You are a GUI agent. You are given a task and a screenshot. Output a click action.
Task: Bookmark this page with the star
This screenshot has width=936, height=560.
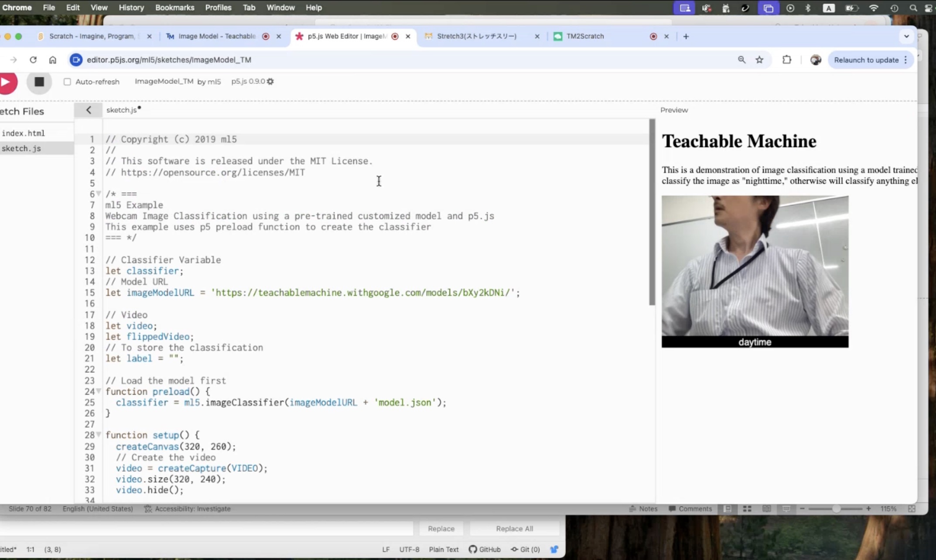[759, 60]
